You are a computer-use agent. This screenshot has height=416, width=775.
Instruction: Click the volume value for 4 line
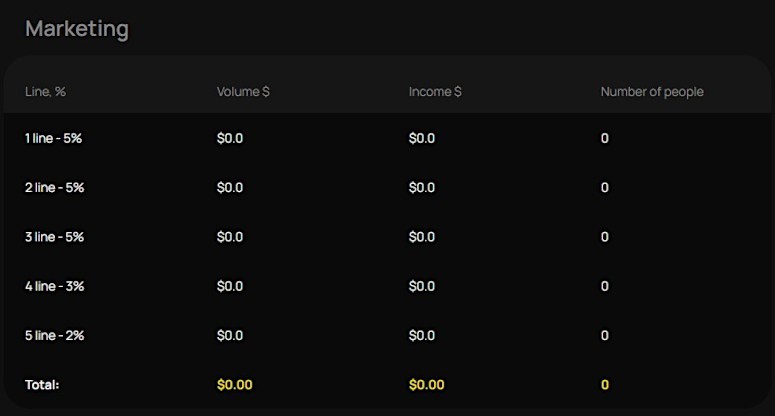point(230,286)
